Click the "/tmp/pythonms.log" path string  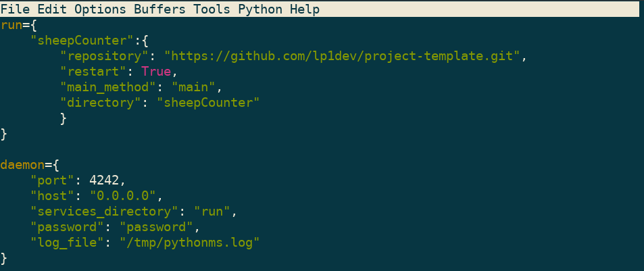coord(189,243)
